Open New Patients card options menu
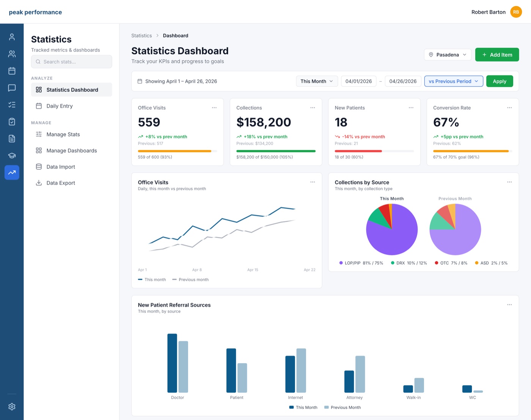 [411, 108]
